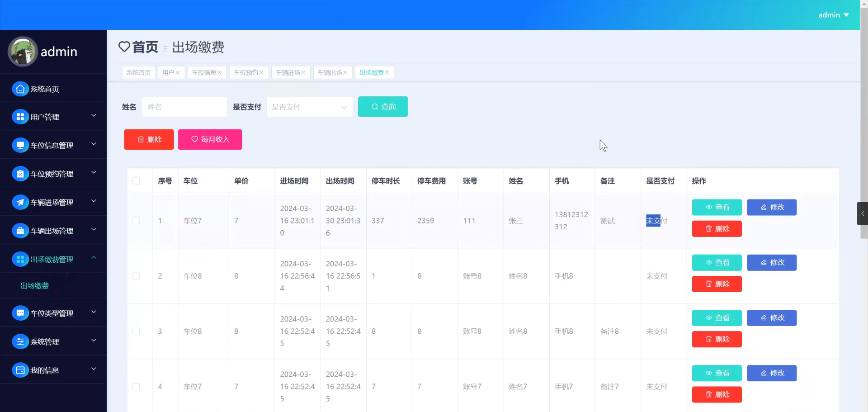Image resolution: width=868 pixels, height=412 pixels.
Task: Click the 车位信息管理 monitor icon
Action: [20, 146]
